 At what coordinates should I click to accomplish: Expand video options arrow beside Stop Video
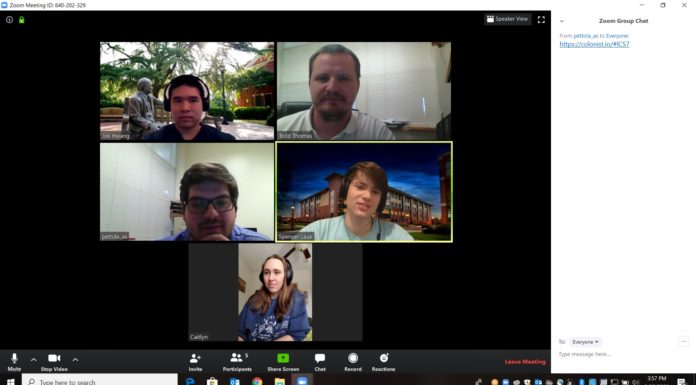pyautogui.click(x=75, y=359)
